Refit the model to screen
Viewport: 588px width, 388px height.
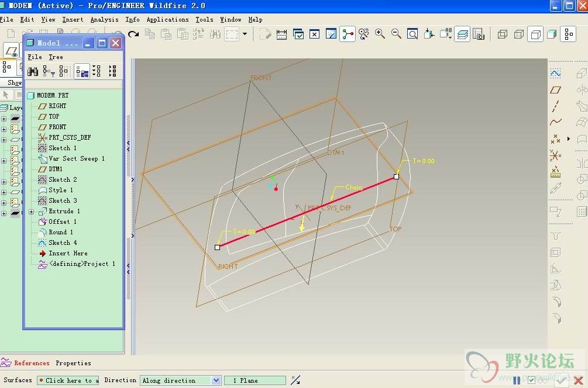[x=412, y=34]
